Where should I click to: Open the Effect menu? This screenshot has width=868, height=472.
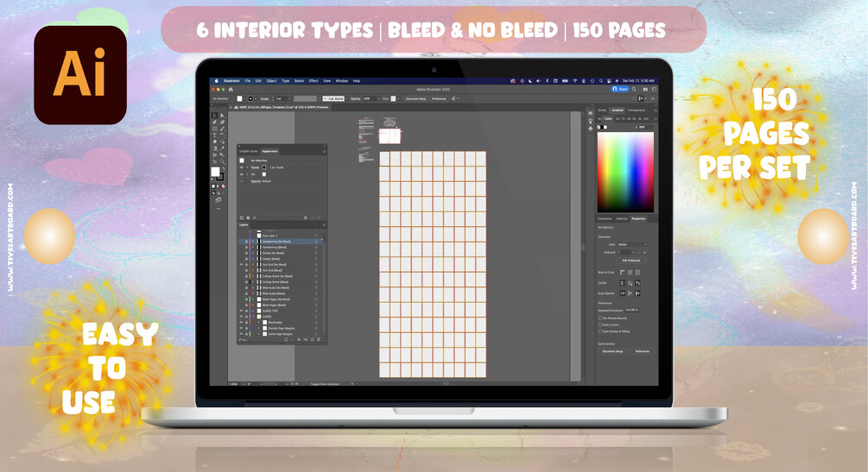click(314, 81)
